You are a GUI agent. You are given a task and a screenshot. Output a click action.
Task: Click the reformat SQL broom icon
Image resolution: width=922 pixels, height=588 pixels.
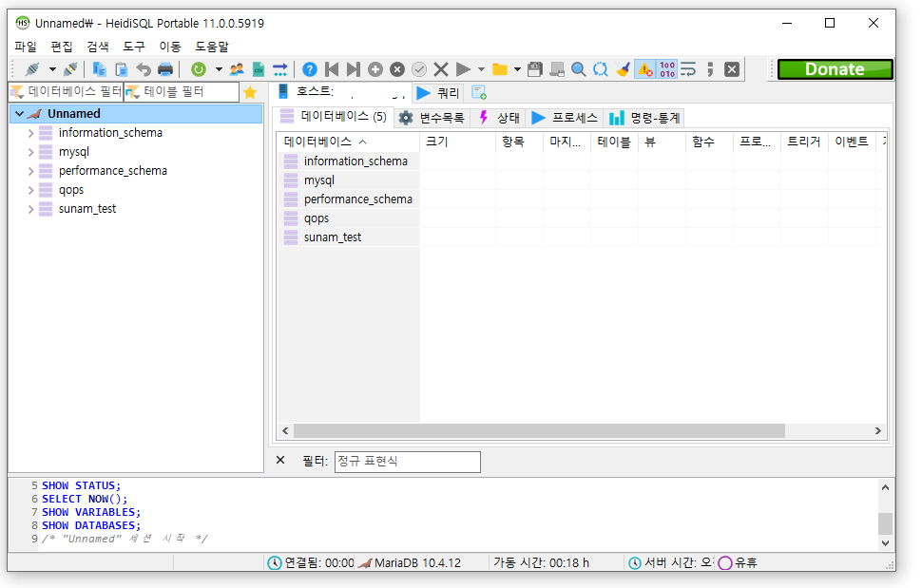(623, 69)
